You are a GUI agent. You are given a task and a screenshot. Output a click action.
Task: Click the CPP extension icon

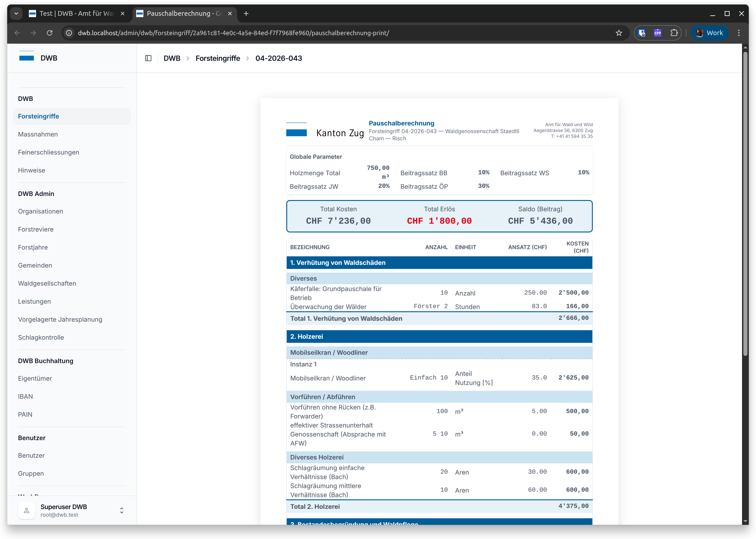(x=657, y=33)
